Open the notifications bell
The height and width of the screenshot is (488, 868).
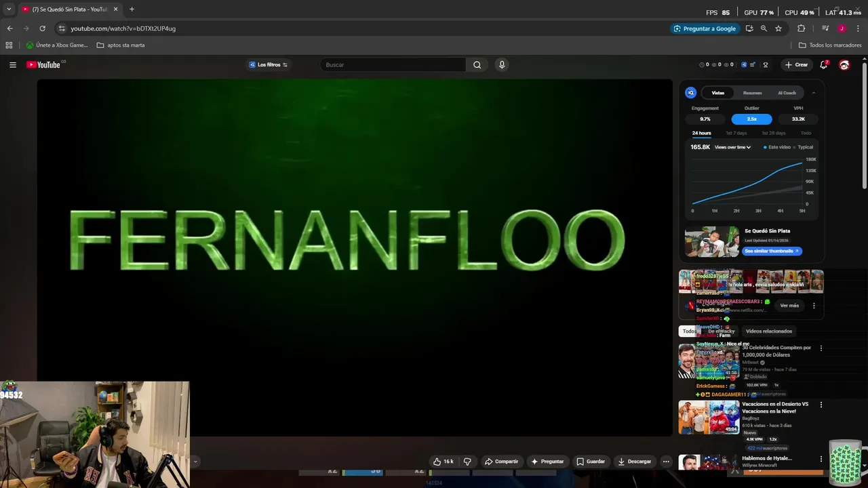tap(824, 65)
